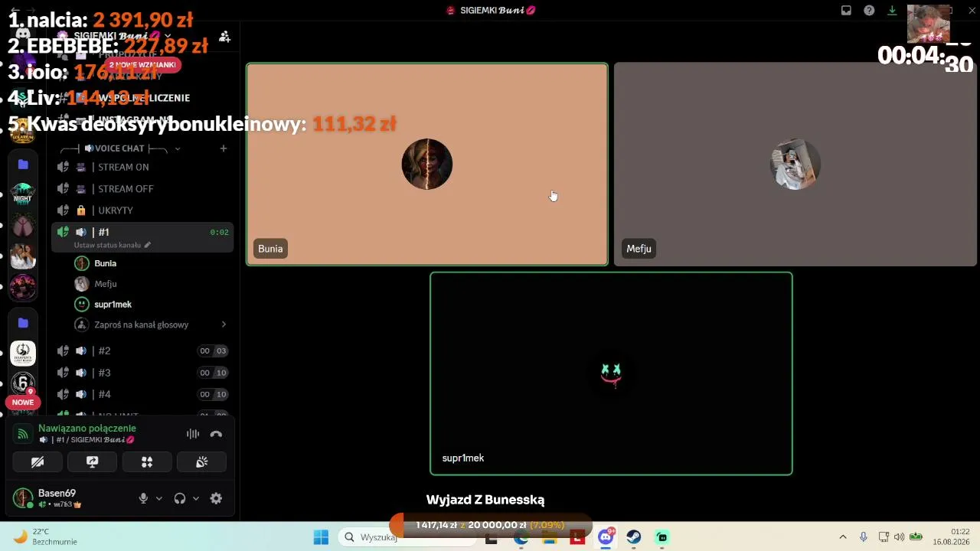The height and width of the screenshot is (551, 980).
Task: Open Discord from the taskbar
Action: [606, 537]
